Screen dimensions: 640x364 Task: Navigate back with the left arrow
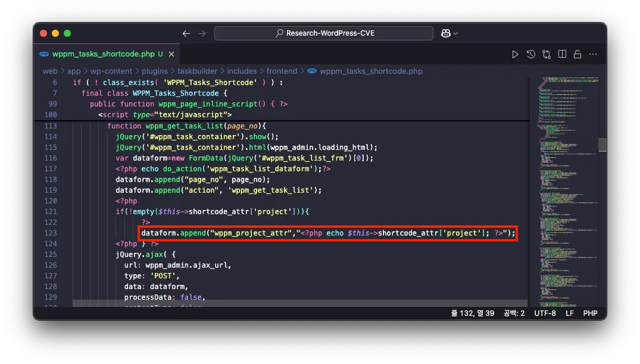pos(186,34)
